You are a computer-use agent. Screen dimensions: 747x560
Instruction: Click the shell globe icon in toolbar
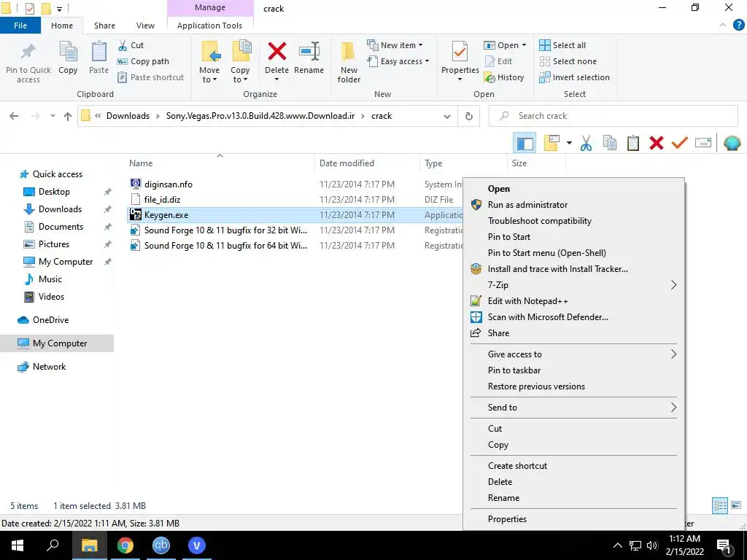[x=732, y=143]
